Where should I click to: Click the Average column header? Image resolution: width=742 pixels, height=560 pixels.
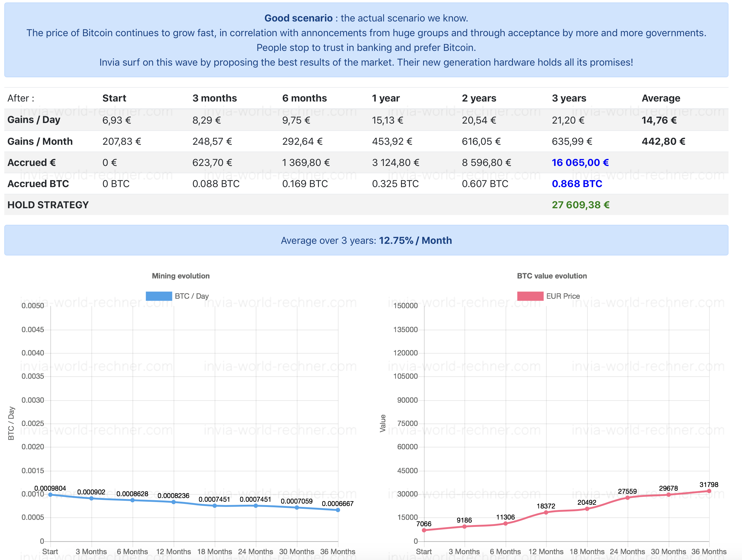[660, 98]
